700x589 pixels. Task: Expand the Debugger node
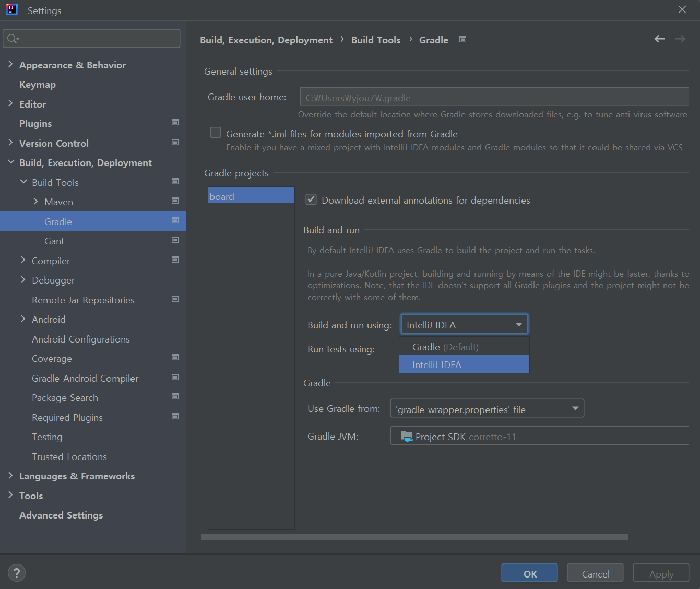23,279
